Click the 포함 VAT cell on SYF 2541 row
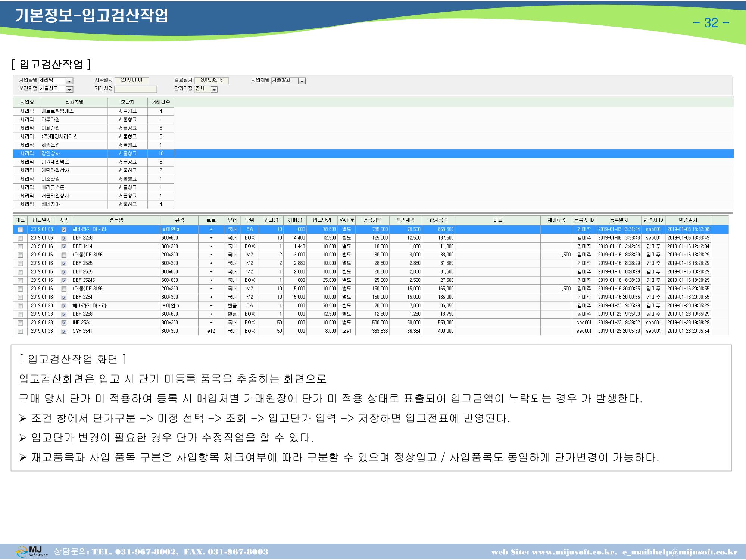This screenshot has height=560, width=746. (x=347, y=331)
